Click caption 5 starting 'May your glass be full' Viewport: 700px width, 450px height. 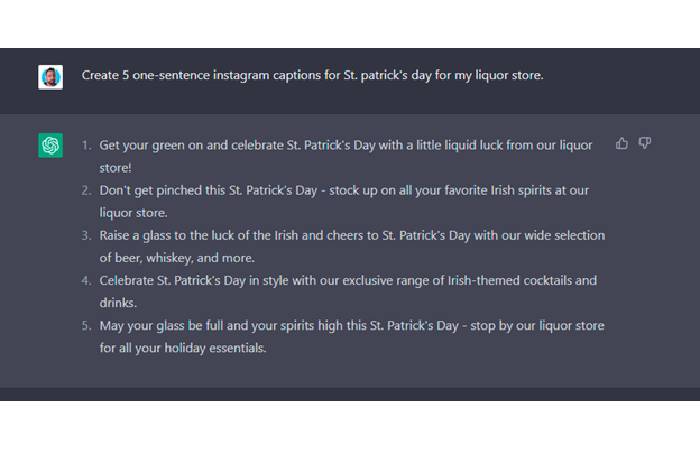tap(352, 337)
